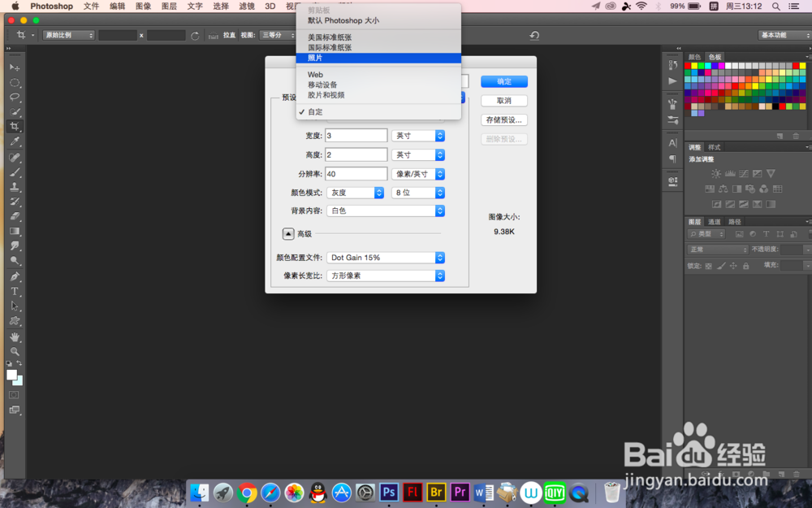812x508 pixels.
Task: Open the color mode dropdown (灰度)
Action: pyautogui.click(x=356, y=193)
